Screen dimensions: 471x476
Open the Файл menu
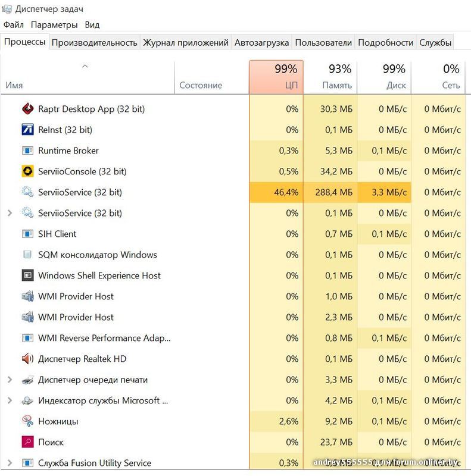(13, 25)
